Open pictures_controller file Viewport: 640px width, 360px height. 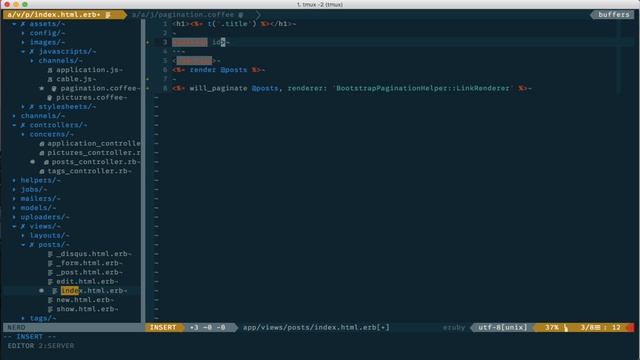93,153
